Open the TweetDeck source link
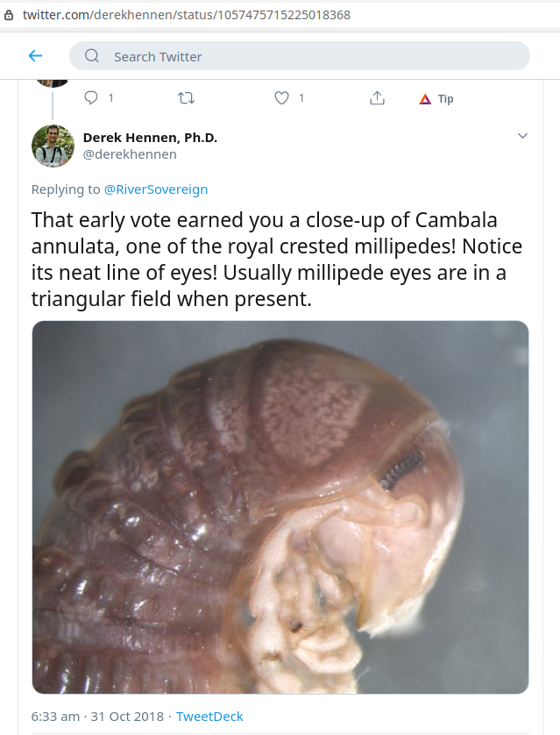Screen dimensions: 560x735 click(209, 717)
